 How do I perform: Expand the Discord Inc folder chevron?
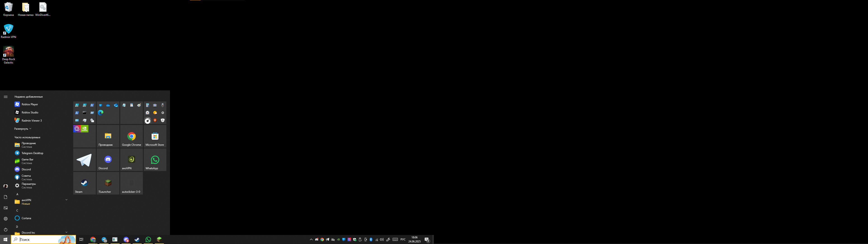[x=66, y=232]
